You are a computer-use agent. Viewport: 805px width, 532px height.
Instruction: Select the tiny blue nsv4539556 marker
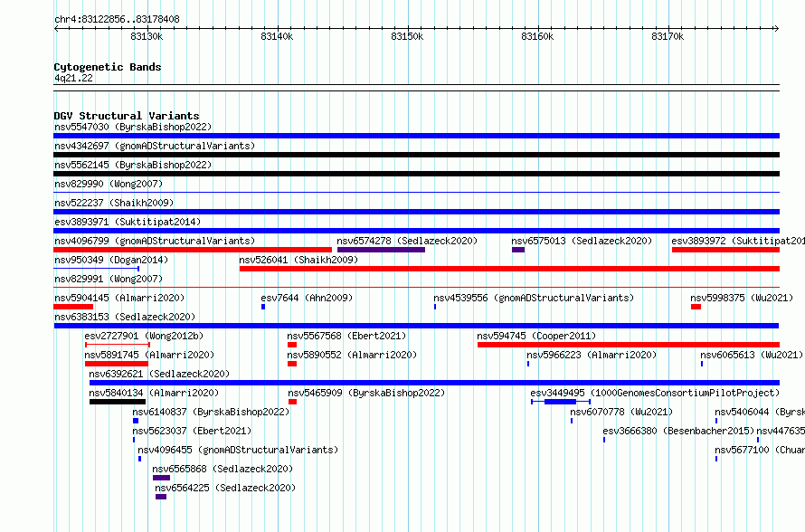[435, 307]
